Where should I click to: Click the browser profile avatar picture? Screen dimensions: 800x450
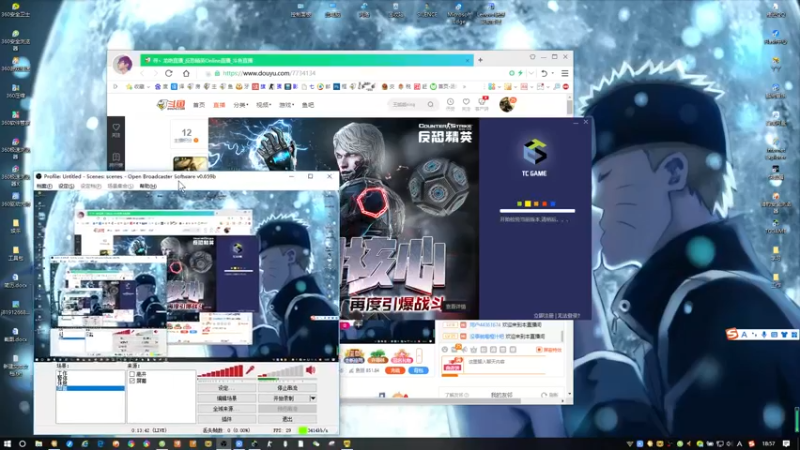123,64
